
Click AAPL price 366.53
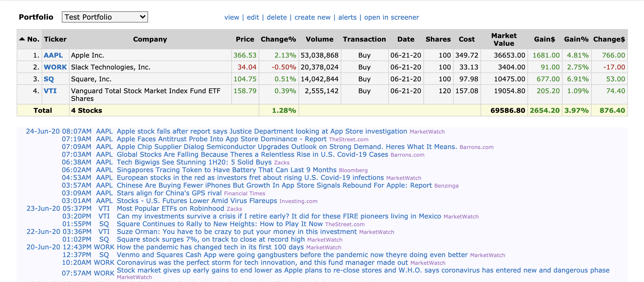pyautogui.click(x=245, y=55)
